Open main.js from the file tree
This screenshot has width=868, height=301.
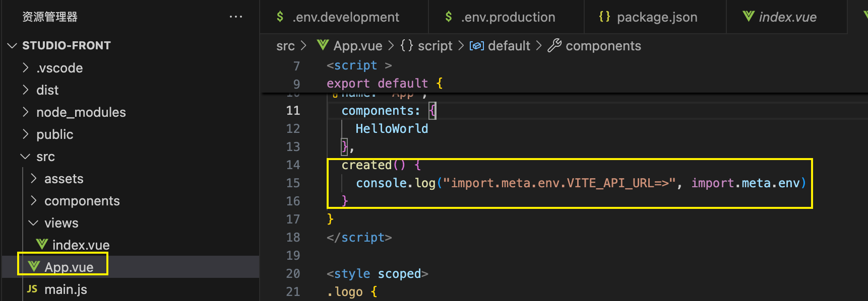coord(66,289)
